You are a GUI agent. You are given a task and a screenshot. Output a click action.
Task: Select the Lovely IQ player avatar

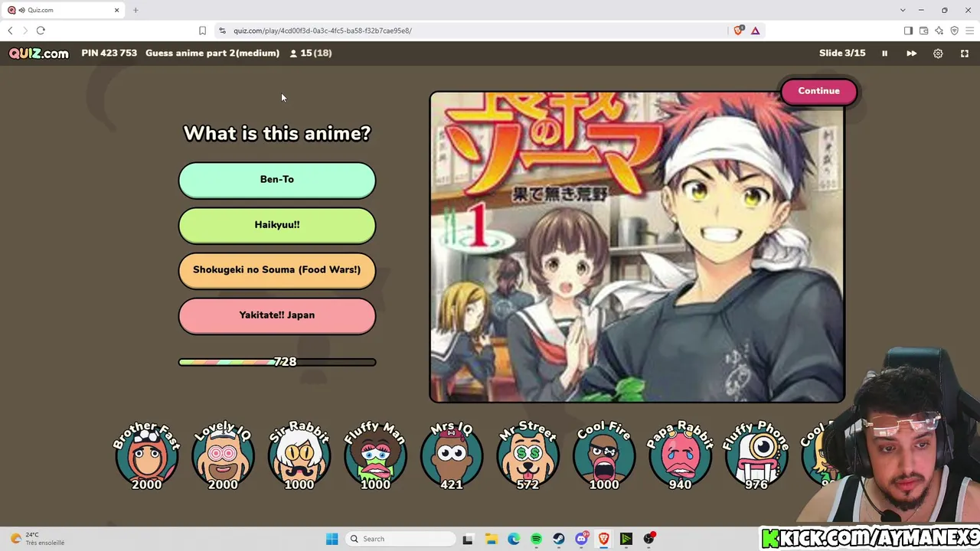point(223,455)
